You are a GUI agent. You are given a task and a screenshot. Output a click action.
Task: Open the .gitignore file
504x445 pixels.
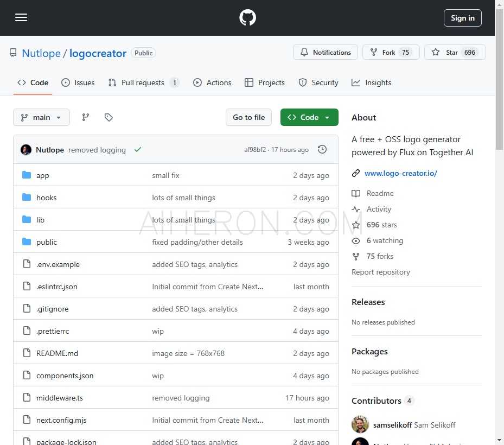click(53, 309)
